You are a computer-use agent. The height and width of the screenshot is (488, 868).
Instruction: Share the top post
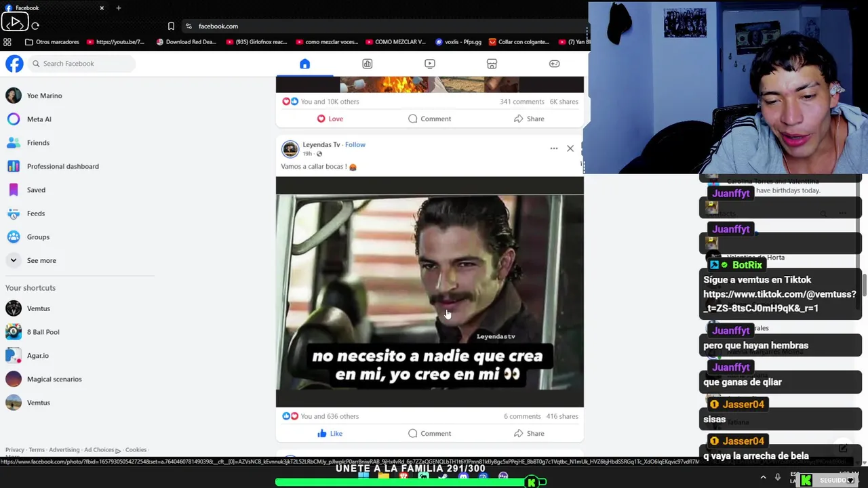click(x=529, y=119)
